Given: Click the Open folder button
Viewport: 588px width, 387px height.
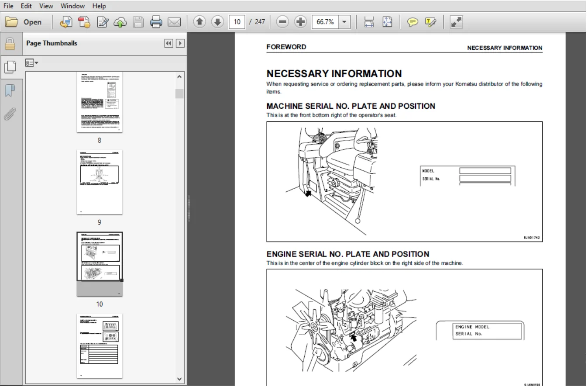Looking at the screenshot, I should coord(23,22).
